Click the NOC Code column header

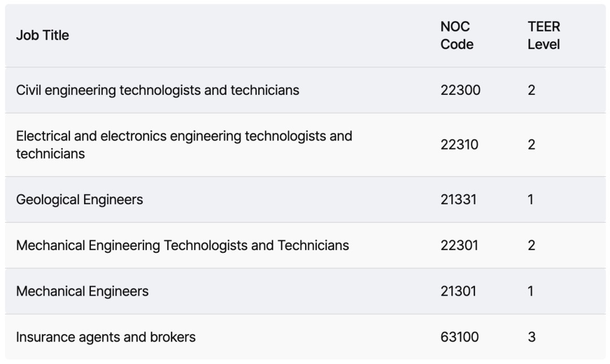[x=457, y=36]
